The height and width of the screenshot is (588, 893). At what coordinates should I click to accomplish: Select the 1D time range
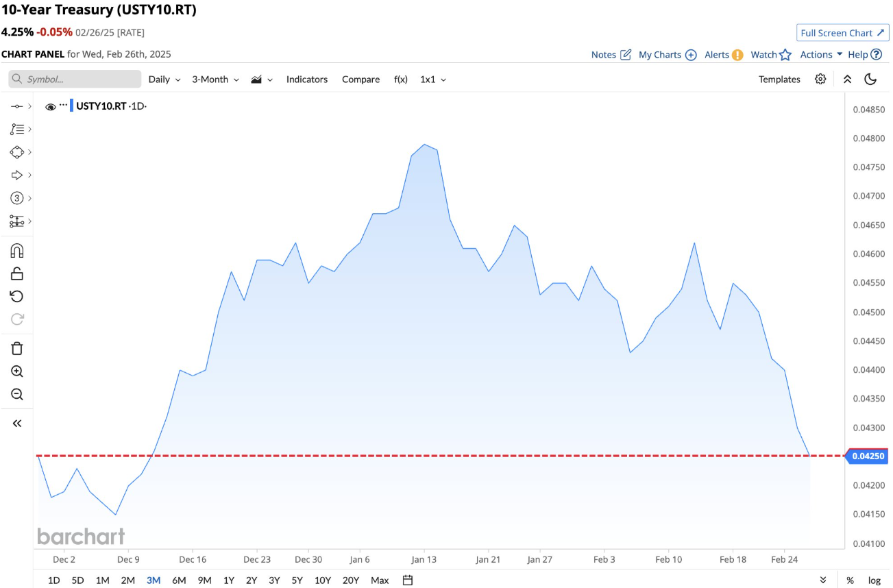[x=53, y=580]
